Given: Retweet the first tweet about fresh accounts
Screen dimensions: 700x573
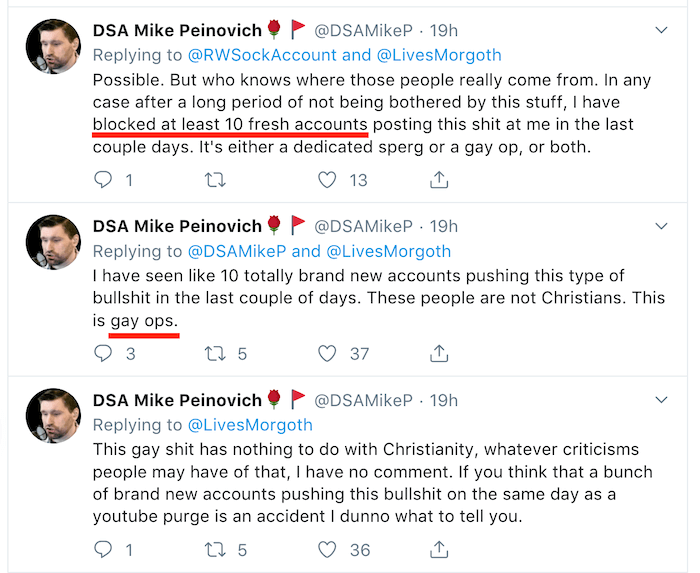Looking at the screenshot, I should (213, 180).
